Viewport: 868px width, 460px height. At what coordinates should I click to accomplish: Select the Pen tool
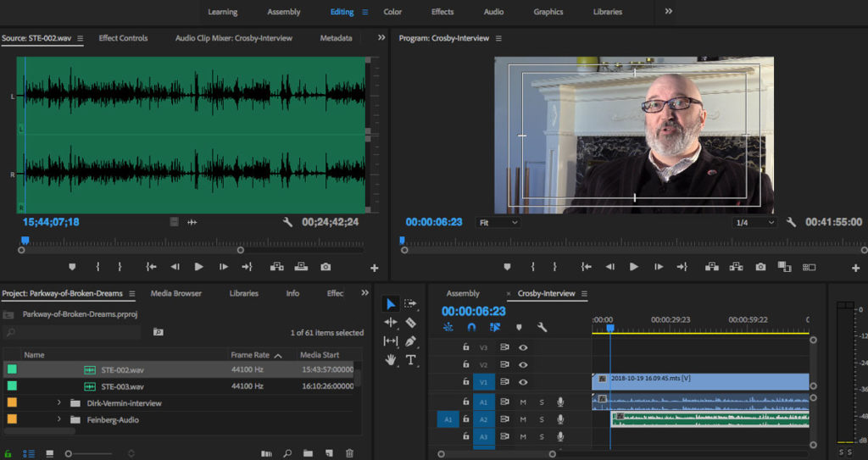[x=410, y=341]
